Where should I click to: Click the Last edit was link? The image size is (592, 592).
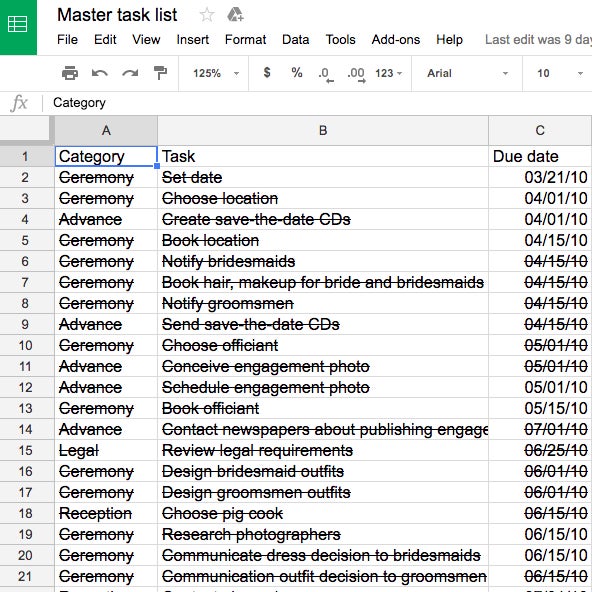pyautogui.click(x=538, y=40)
